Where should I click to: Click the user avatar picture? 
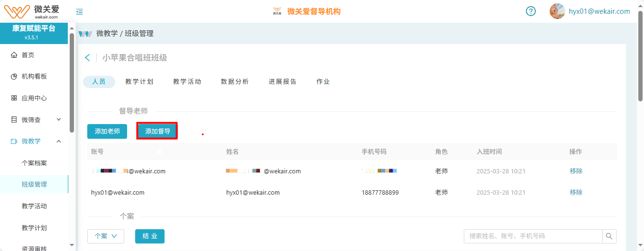click(557, 11)
